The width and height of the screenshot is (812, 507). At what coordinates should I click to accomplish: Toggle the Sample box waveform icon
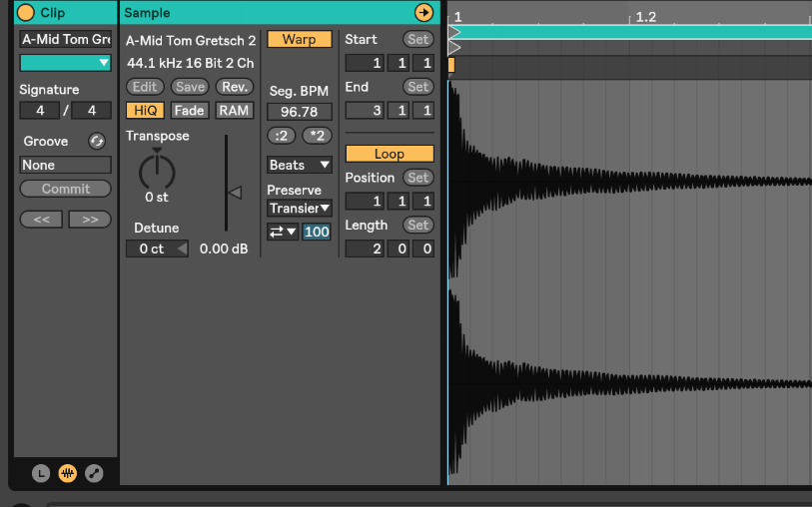coord(67,473)
